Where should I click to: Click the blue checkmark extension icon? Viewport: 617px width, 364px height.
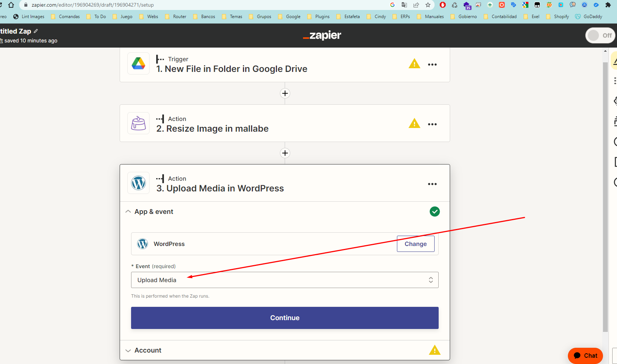[x=596, y=5]
